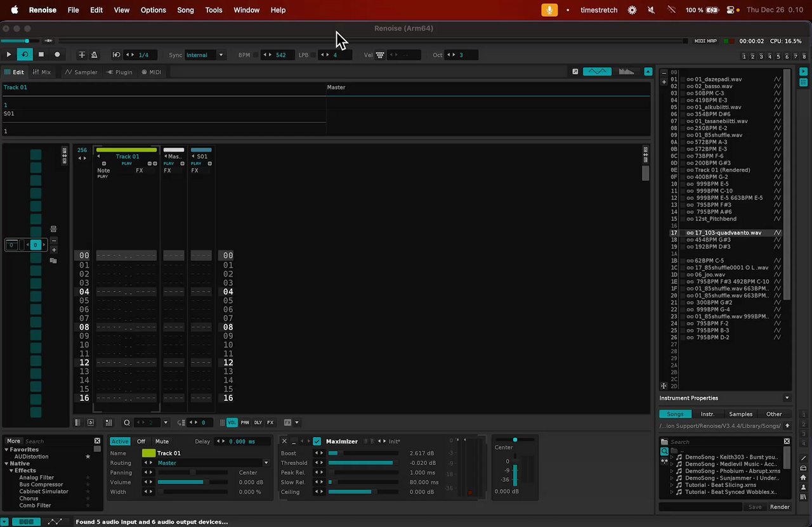
Task: Open the Sampler tab
Action: pos(81,72)
